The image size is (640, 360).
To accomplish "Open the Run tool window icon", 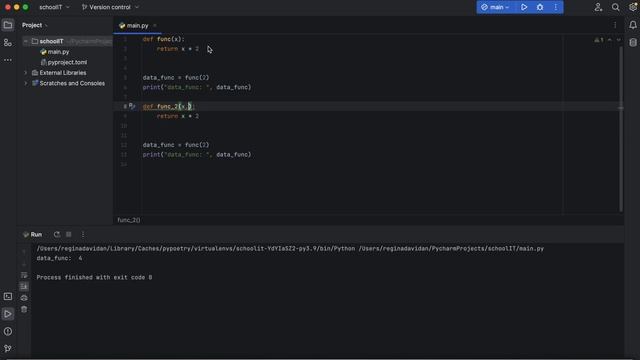I will click(8, 314).
